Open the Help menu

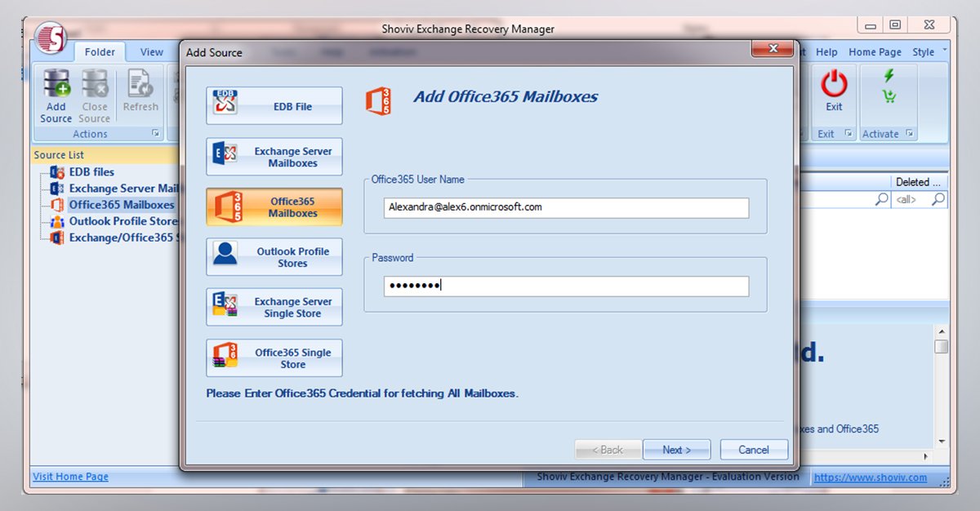(826, 51)
